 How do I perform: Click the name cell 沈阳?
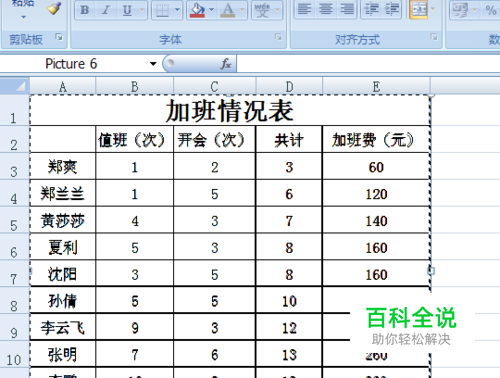(x=63, y=274)
